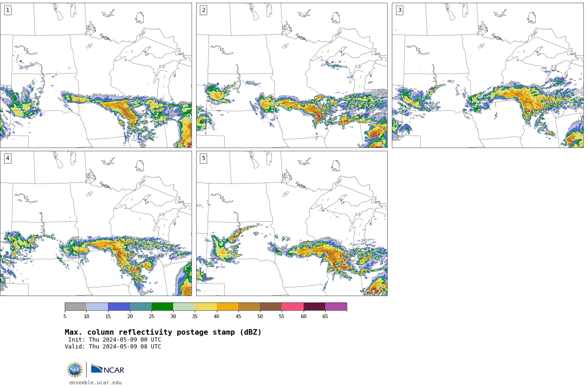Click the yellow 35-40 dBZ swatch
The width and height of the screenshot is (588, 388).
[206, 307]
